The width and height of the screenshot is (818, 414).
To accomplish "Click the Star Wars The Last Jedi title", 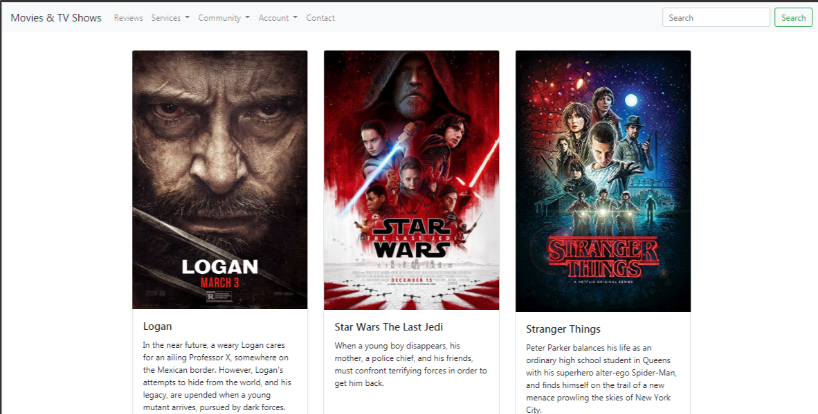I will click(x=389, y=327).
